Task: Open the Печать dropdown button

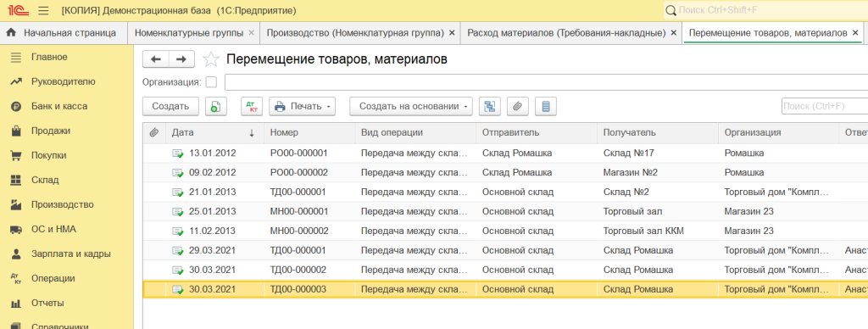Action: pos(303,106)
